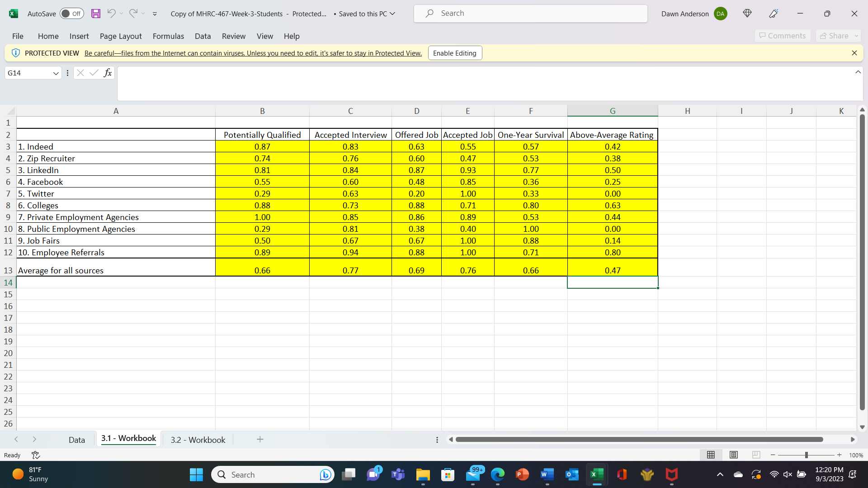Open the Formulas ribbon tab

click(x=168, y=36)
